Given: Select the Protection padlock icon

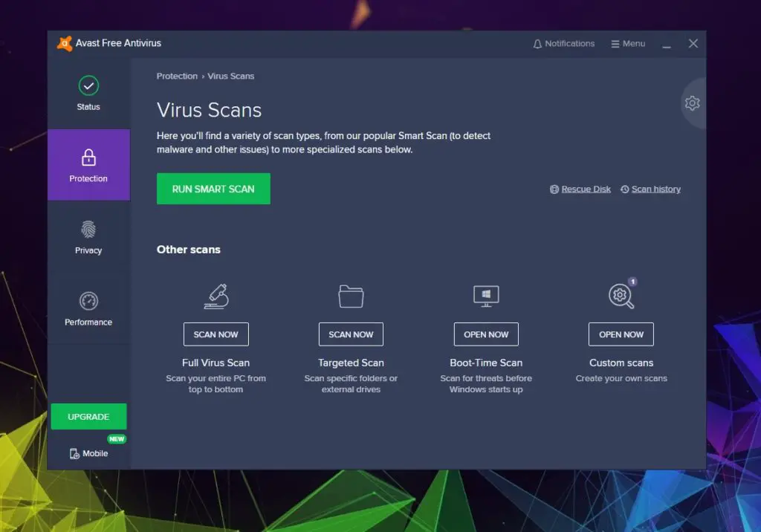Looking at the screenshot, I should [x=88, y=158].
